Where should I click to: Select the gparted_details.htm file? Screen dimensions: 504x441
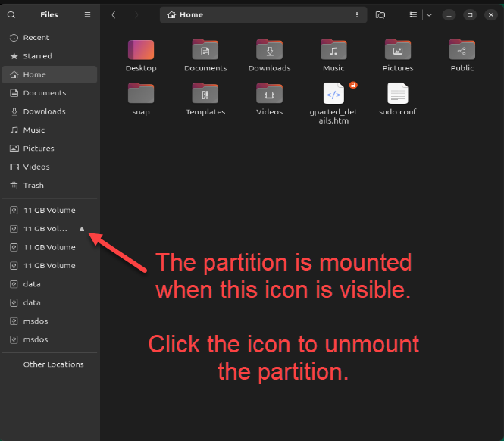click(333, 94)
